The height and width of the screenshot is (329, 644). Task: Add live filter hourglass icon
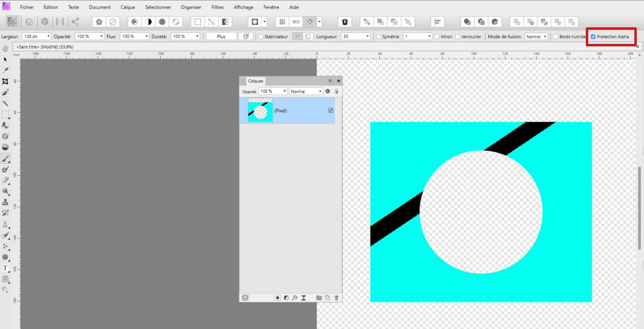point(304,298)
